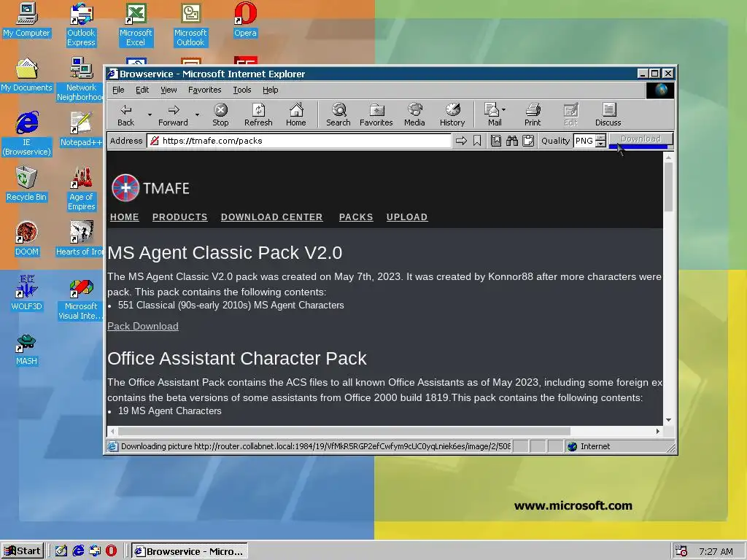Launch Opera from Quick Launch

point(111,551)
